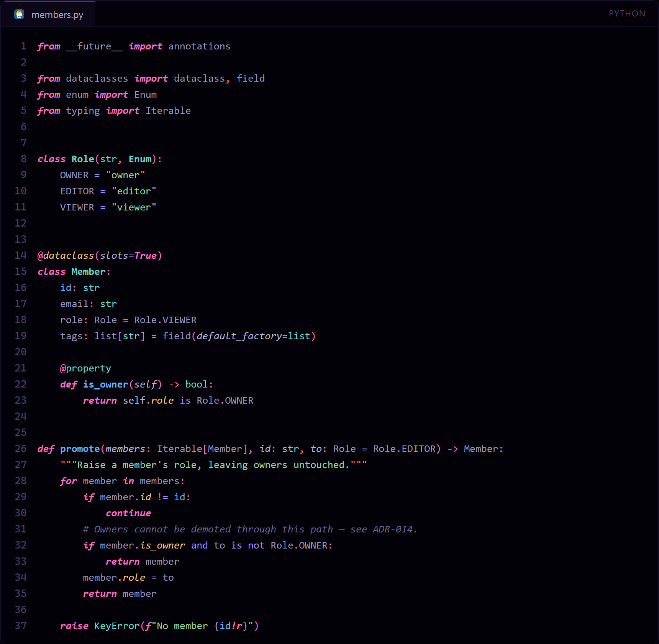Click the docstring on line 27
Screen dimensions: 659x644
(x=213, y=465)
